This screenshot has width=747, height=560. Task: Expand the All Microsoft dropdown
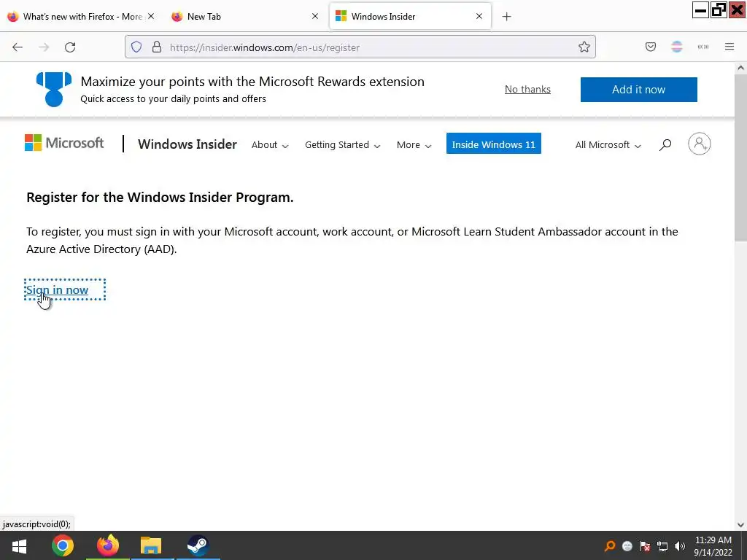coord(608,145)
